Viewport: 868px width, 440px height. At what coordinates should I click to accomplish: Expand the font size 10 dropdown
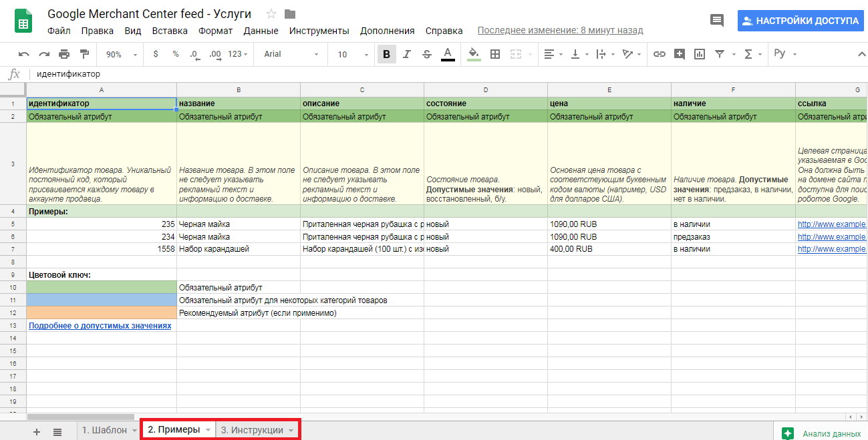click(351, 54)
